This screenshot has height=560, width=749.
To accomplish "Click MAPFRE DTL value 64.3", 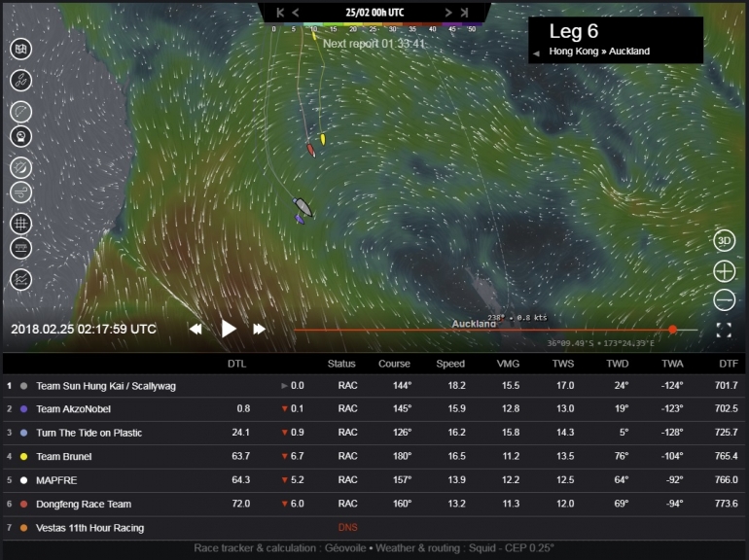I will click(241, 480).
